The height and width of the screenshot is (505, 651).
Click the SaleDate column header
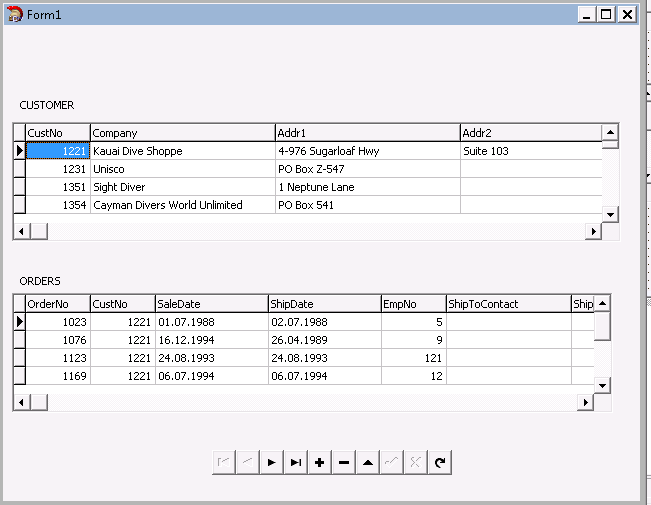(x=212, y=304)
